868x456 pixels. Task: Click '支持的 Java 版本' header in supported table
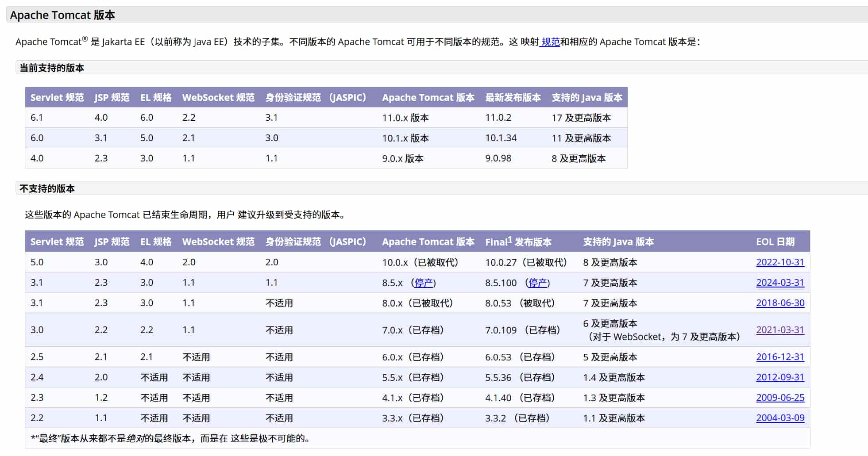click(x=587, y=98)
